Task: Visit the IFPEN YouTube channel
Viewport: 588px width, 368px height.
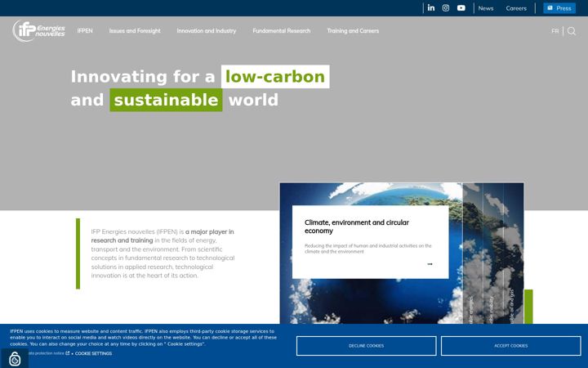Action: 461,8
